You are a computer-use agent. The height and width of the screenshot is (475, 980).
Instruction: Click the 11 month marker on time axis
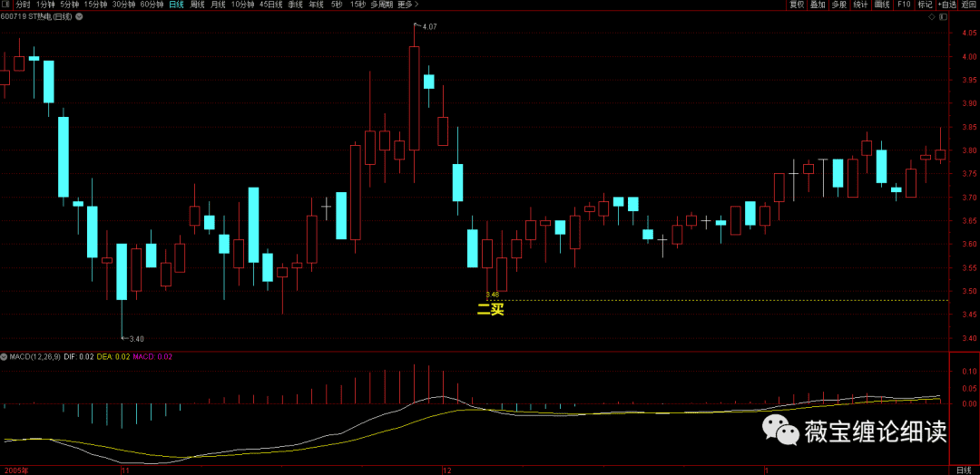click(125, 469)
